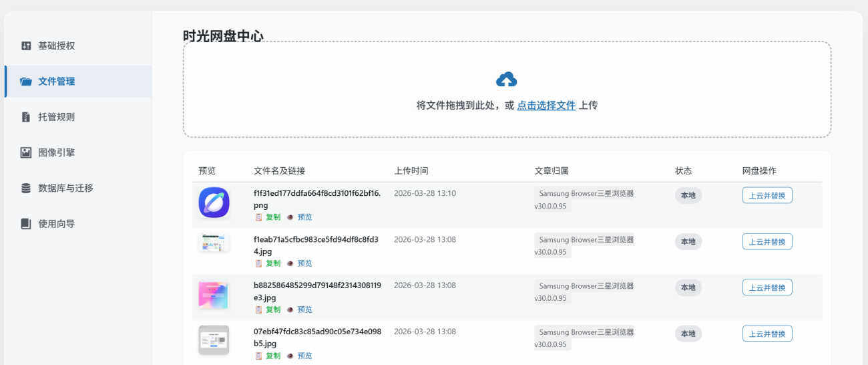This screenshot has height=365, width=868.
Task: Click 上云并替换 for the b882586485 jpg file
Action: coord(767,287)
